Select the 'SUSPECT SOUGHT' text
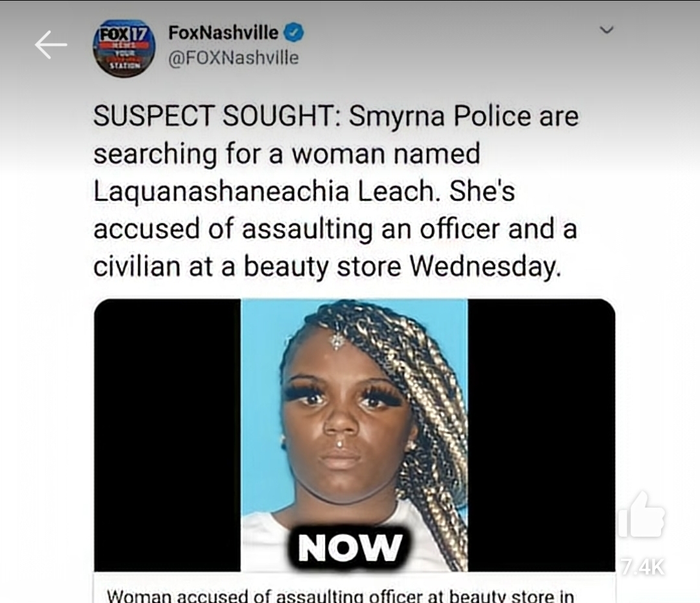The image size is (700, 603). click(x=213, y=116)
